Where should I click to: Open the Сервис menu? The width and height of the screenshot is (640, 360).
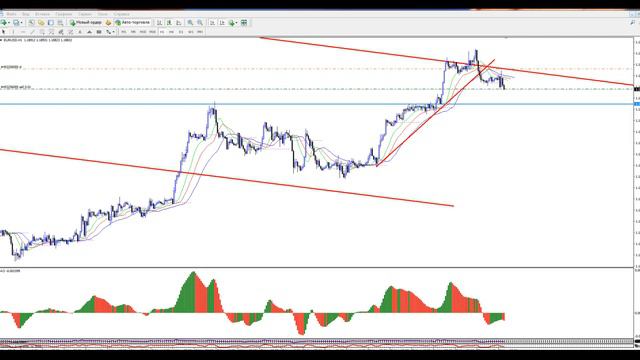coord(85,14)
